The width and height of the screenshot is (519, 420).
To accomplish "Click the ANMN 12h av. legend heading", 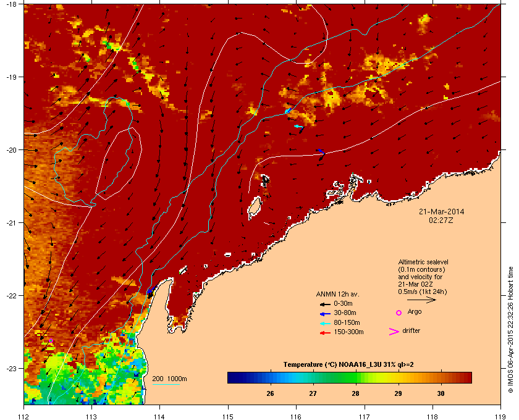I will coord(337,294).
